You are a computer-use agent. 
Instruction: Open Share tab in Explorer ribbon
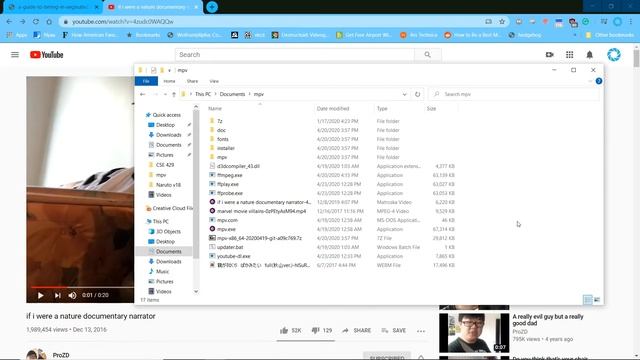point(192,81)
